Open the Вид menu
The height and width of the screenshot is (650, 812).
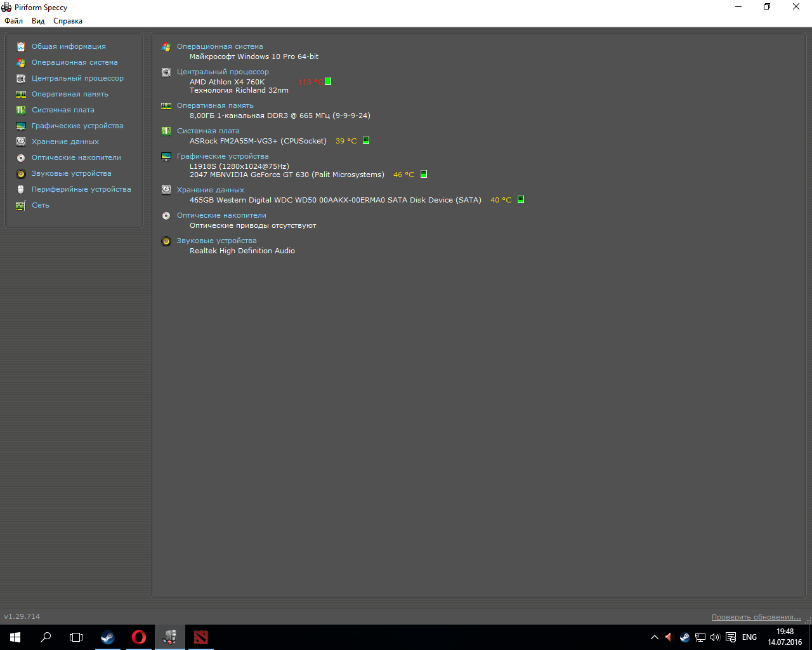pos(38,21)
